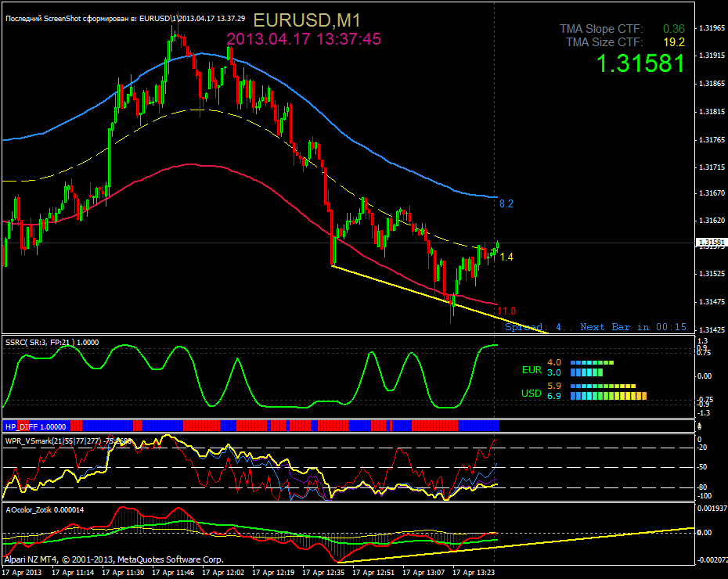The width and height of the screenshot is (728, 579).
Task: Click the HP_DIFF 1.00000 indicator label
Action: pos(36,427)
